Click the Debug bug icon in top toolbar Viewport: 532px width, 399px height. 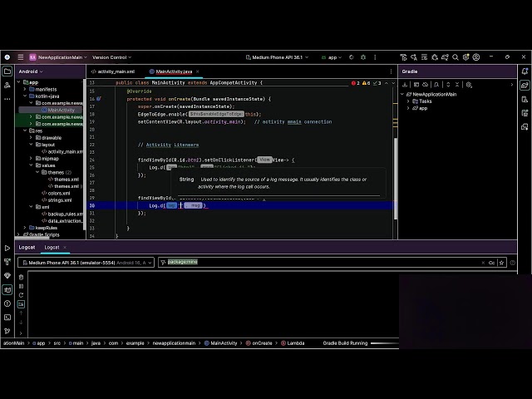click(363, 57)
